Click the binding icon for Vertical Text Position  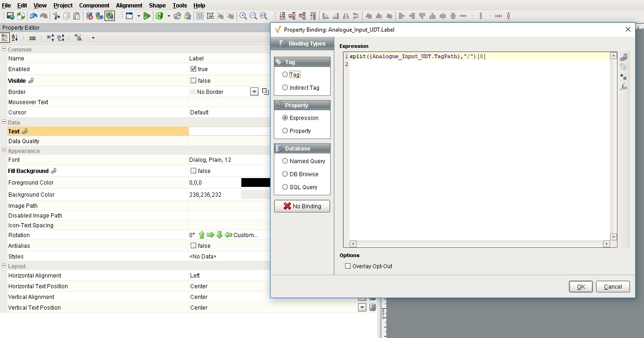372,307
